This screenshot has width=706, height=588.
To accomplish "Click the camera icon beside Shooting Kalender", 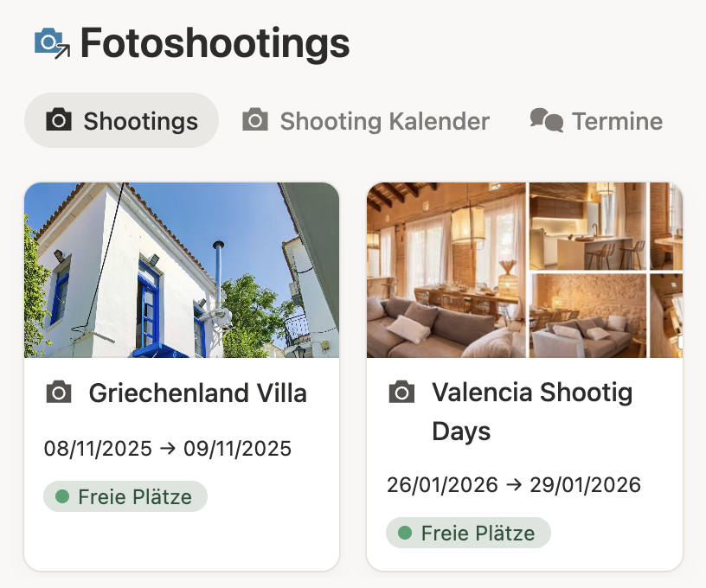I will tap(255, 119).
